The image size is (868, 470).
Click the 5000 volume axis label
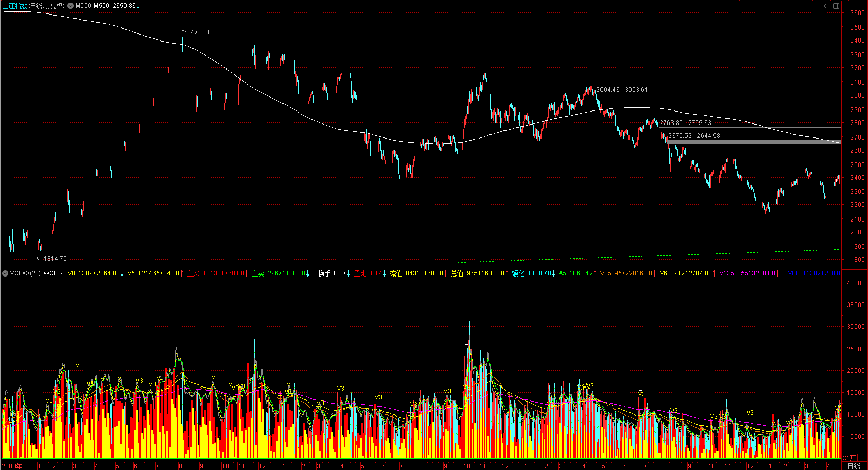pyautogui.click(x=857, y=437)
